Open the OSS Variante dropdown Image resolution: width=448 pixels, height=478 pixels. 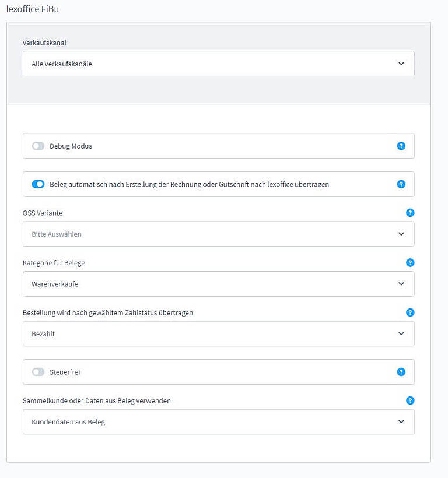pos(218,234)
